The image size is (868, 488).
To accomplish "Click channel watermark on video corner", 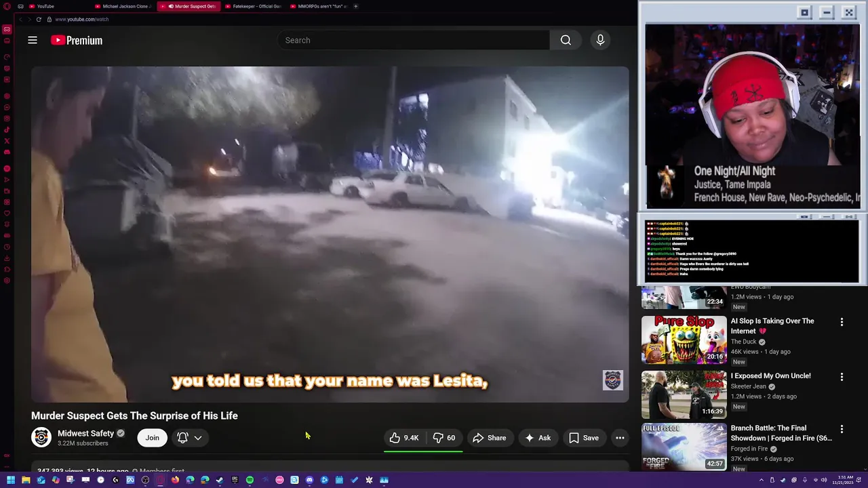I will (x=612, y=380).
